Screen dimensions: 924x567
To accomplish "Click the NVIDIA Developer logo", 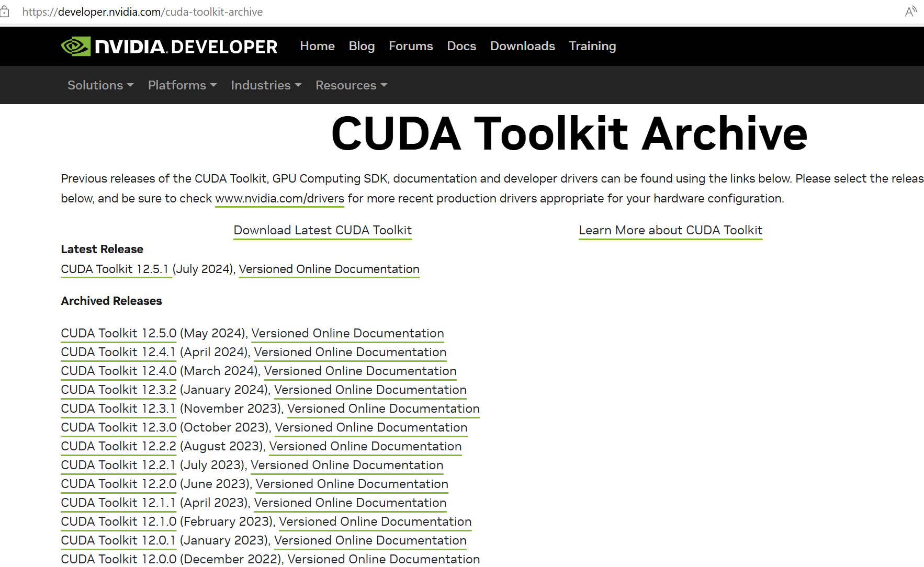I will (169, 47).
